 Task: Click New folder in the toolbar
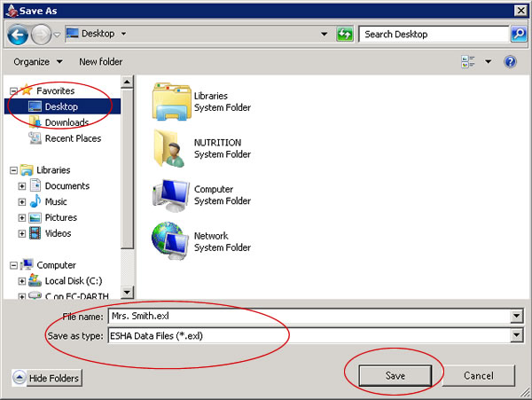pos(100,62)
